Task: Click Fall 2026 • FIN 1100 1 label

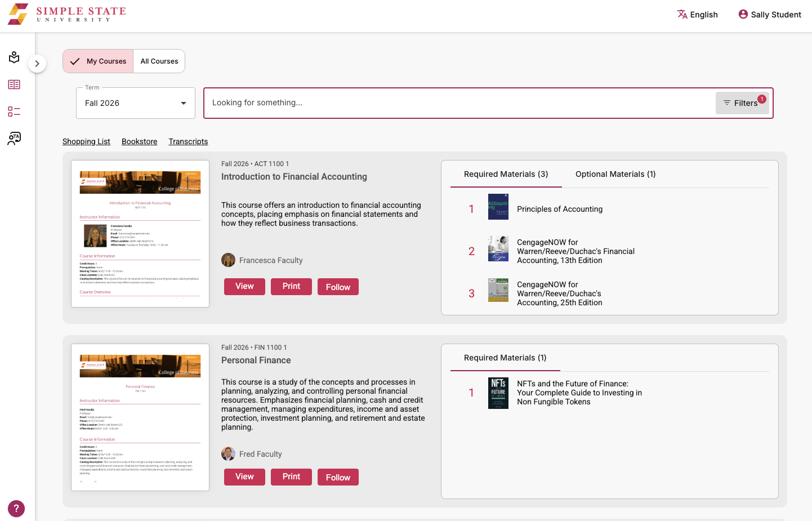Action: [254, 348]
